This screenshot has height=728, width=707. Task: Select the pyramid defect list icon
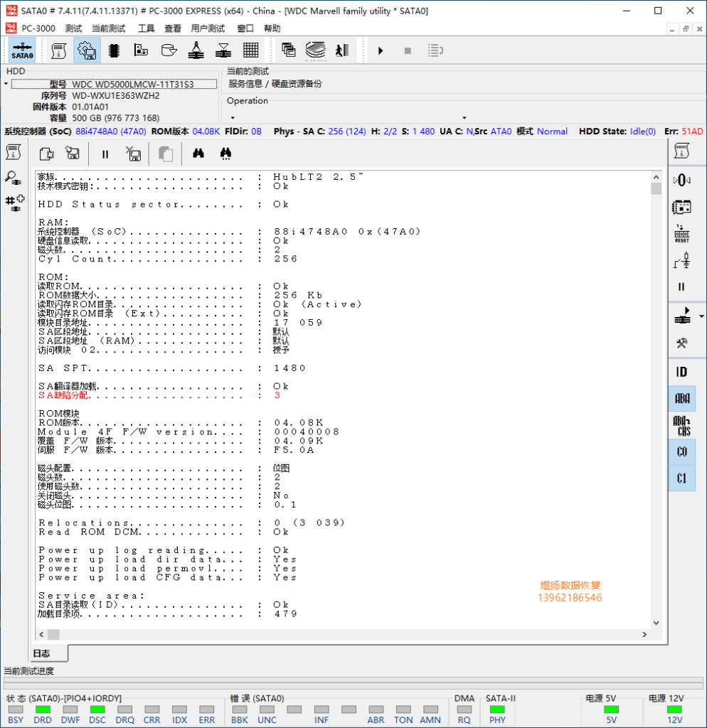click(196, 50)
